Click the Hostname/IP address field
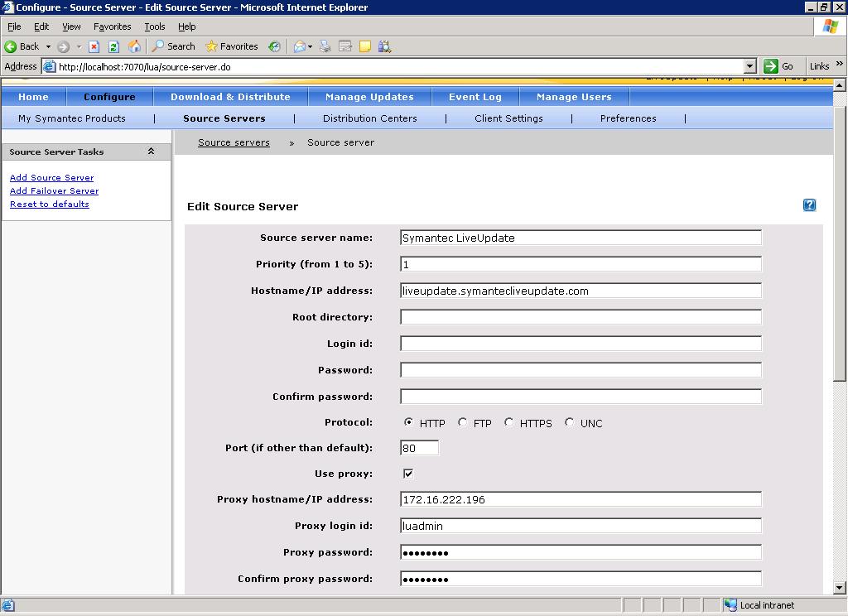This screenshot has width=848, height=616. point(581,291)
